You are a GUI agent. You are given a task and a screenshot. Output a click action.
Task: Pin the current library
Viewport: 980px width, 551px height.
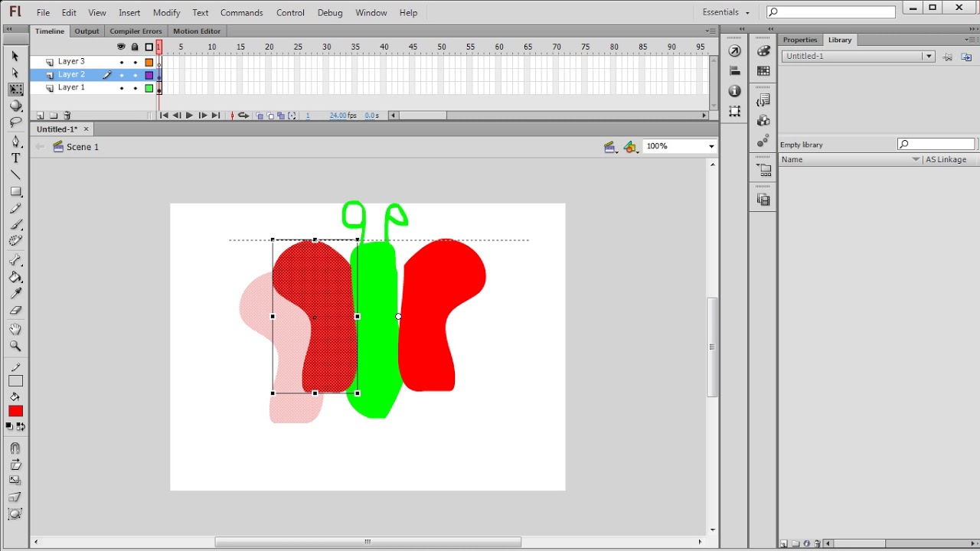(948, 57)
